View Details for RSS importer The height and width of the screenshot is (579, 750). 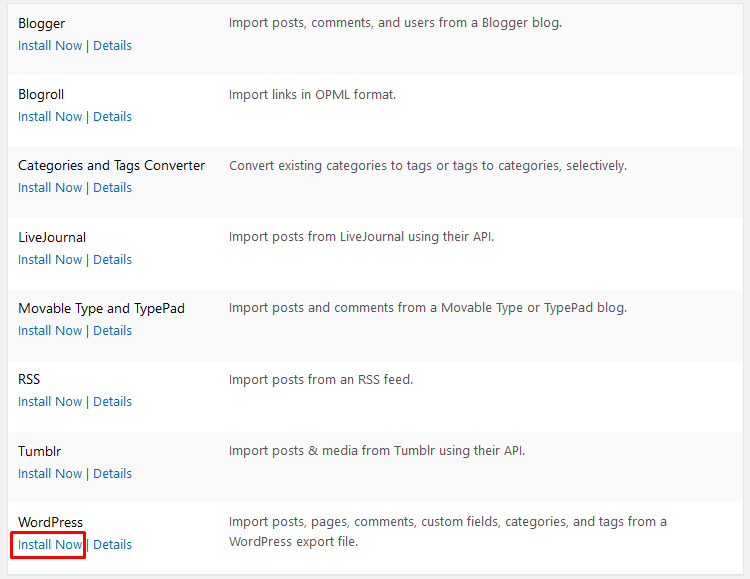pyautogui.click(x=112, y=402)
